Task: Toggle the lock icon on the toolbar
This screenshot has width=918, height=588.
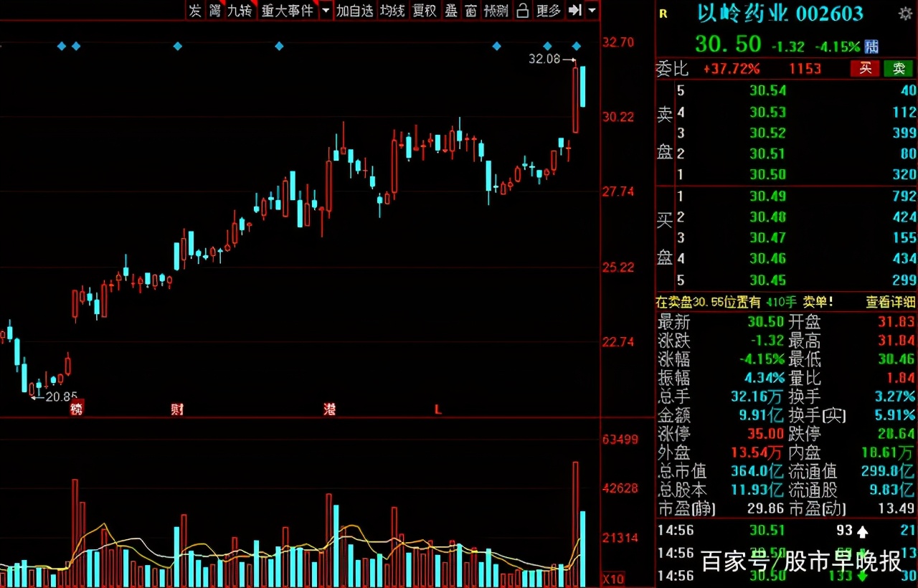Action: point(522,11)
